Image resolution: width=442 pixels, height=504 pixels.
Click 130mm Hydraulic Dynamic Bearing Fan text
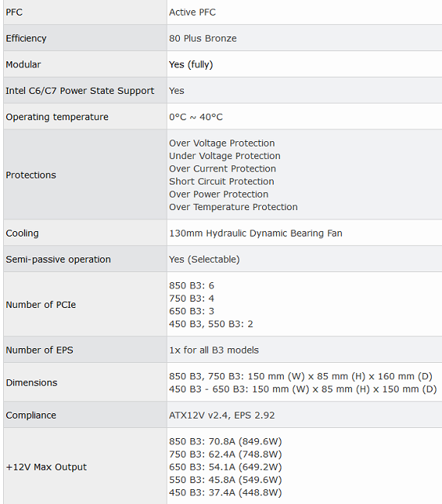(x=256, y=233)
